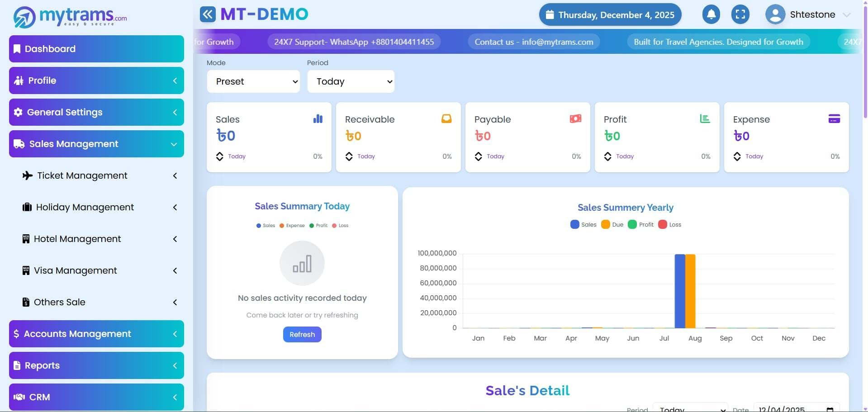Toggle fullscreen mode icon

(x=740, y=14)
